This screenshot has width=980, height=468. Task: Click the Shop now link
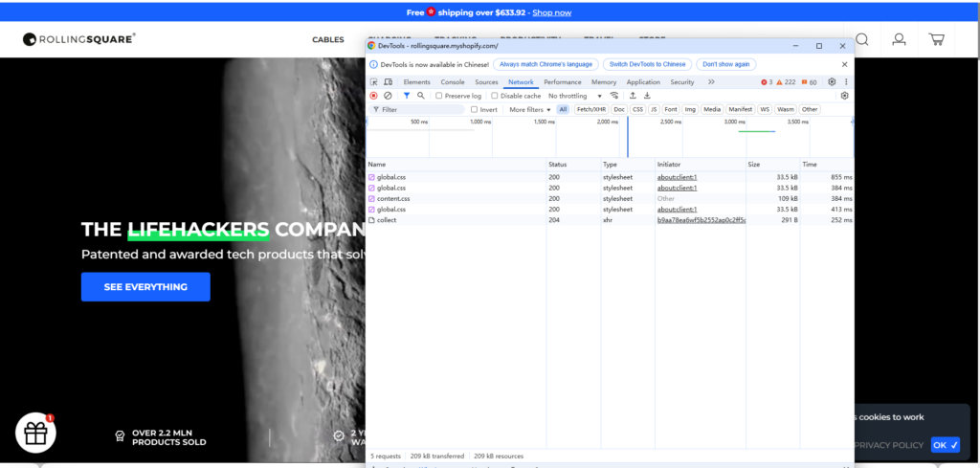(552, 12)
